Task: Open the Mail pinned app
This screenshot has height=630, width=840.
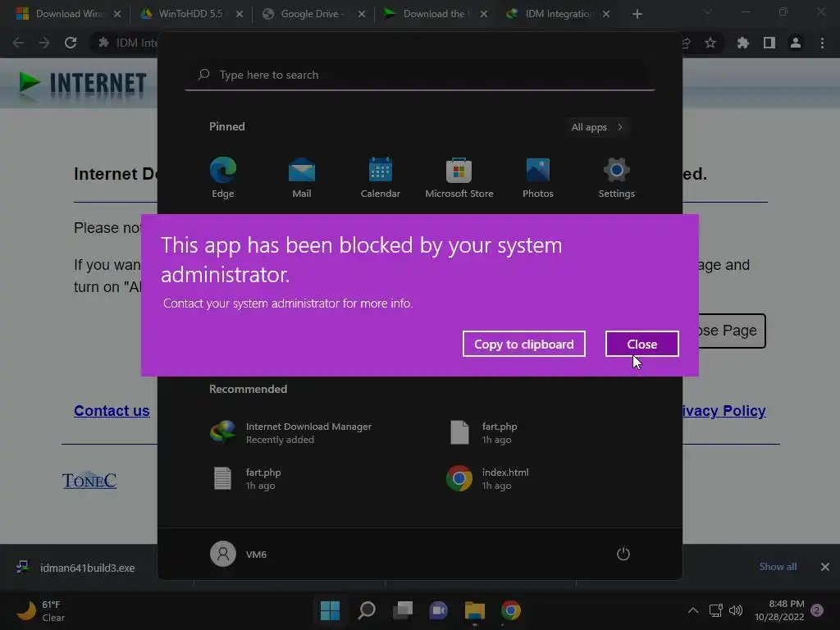Action: [x=302, y=178]
